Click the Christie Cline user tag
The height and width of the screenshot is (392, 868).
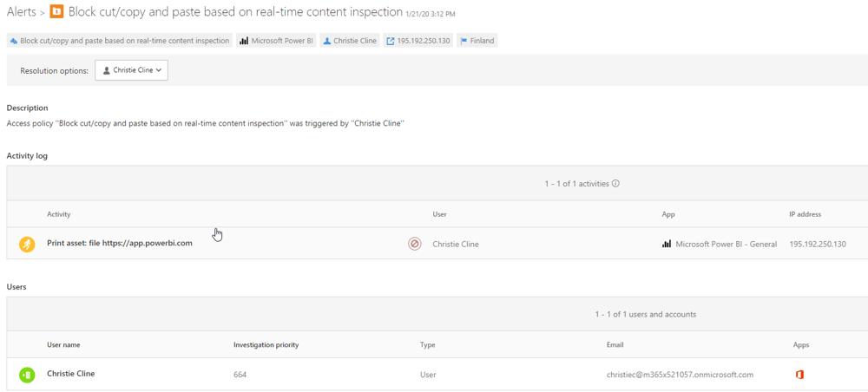tap(350, 41)
